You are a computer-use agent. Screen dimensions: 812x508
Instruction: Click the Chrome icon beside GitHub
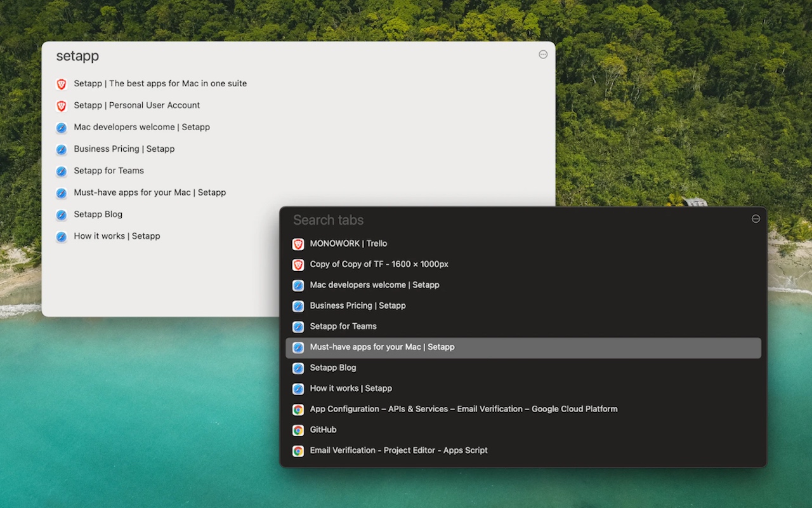(298, 430)
